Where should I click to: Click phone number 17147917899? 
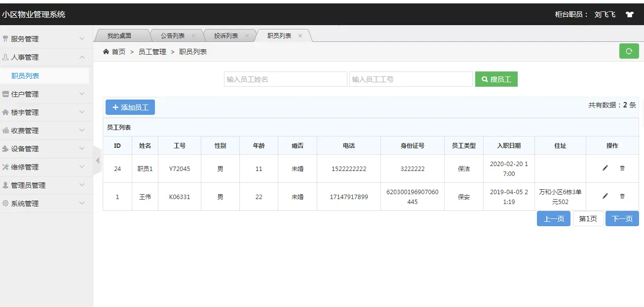click(x=349, y=197)
